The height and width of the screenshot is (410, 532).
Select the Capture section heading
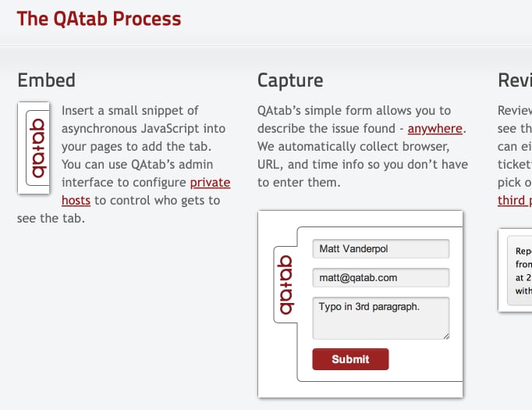[290, 80]
